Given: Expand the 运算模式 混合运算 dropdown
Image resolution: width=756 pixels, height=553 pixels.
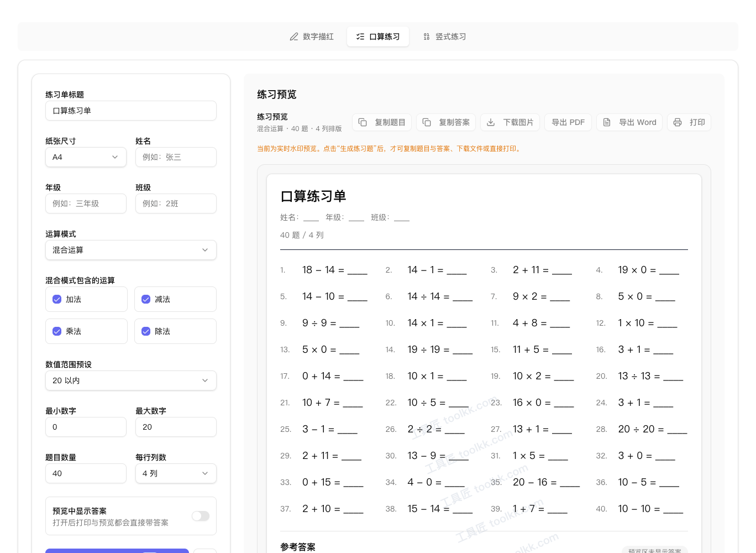Looking at the screenshot, I should [131, 250].
